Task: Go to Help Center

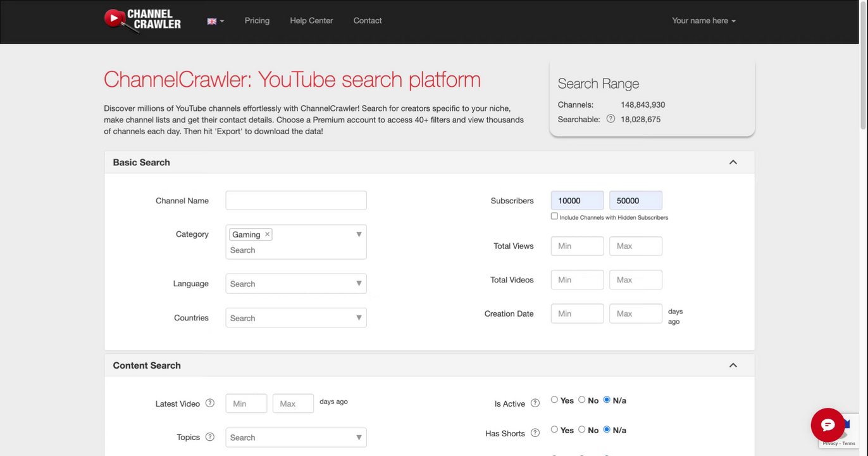Action: click(311, 21)
